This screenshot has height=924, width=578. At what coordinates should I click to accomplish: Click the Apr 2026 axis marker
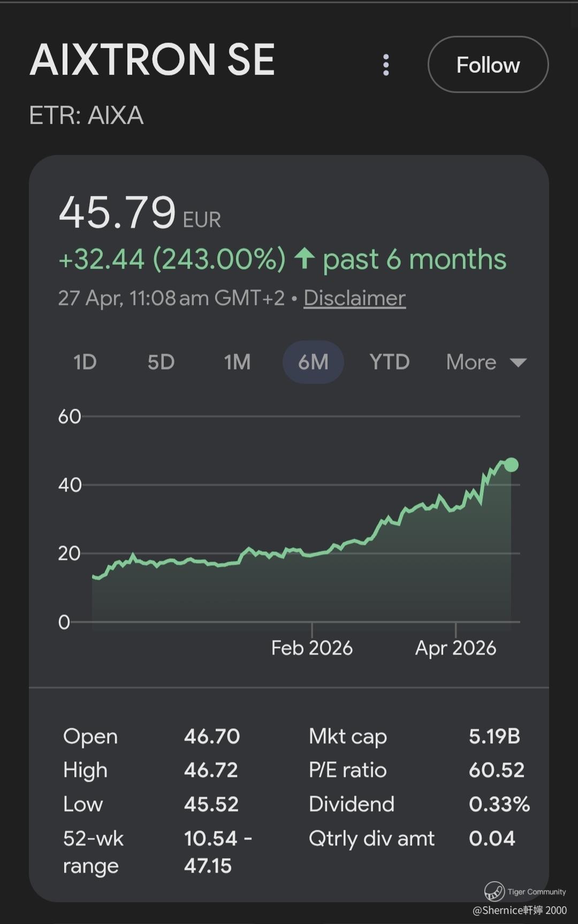[x=455, y=648]
